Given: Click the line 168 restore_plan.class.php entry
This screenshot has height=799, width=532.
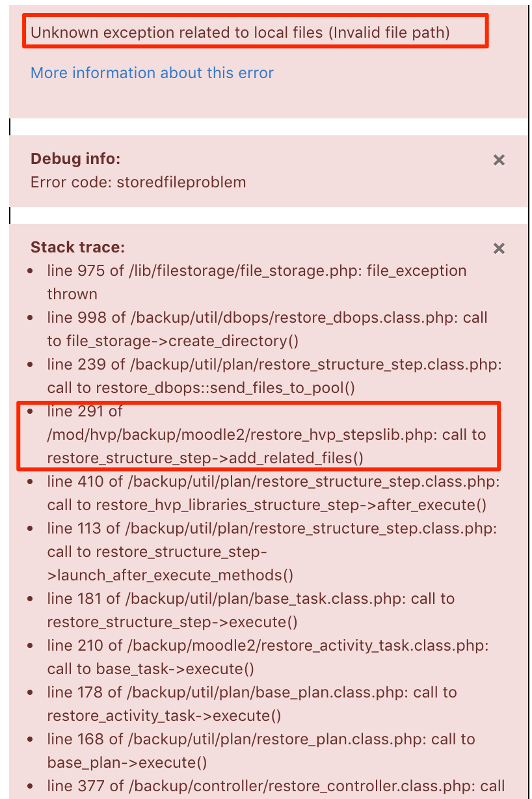Looking at the screenshot, I should [x=261, y=751].
